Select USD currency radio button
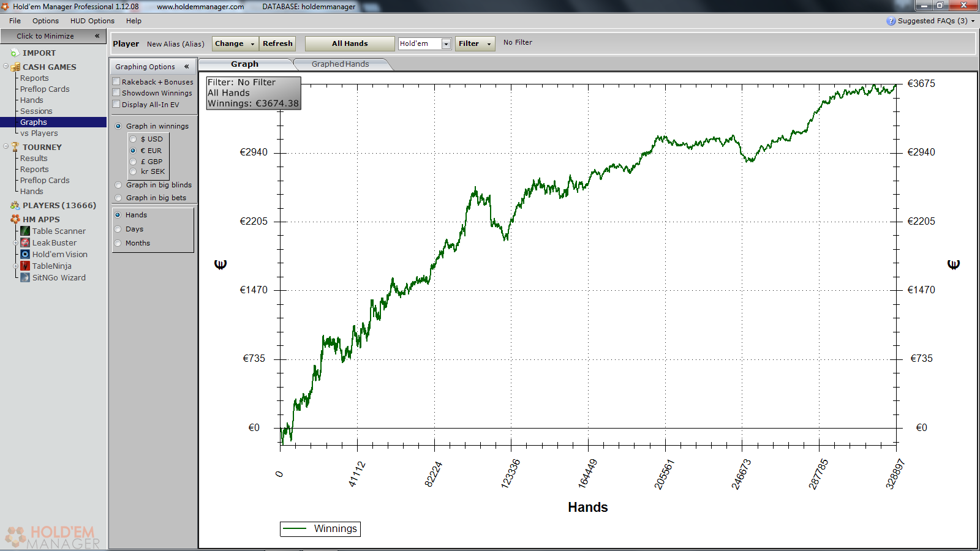 133,139
